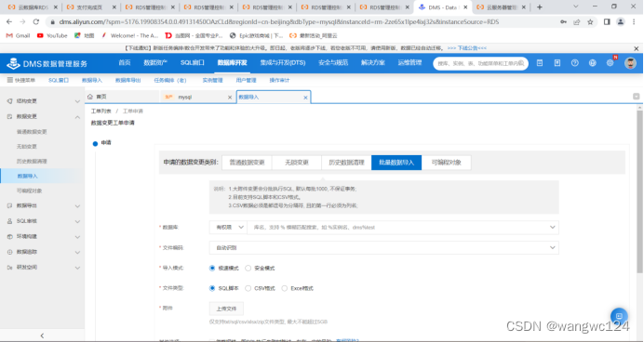Image resolution: width=644 pixels, height=342 pixels.
Task: Open the help question-mark icon
Action: coord(574,63)
